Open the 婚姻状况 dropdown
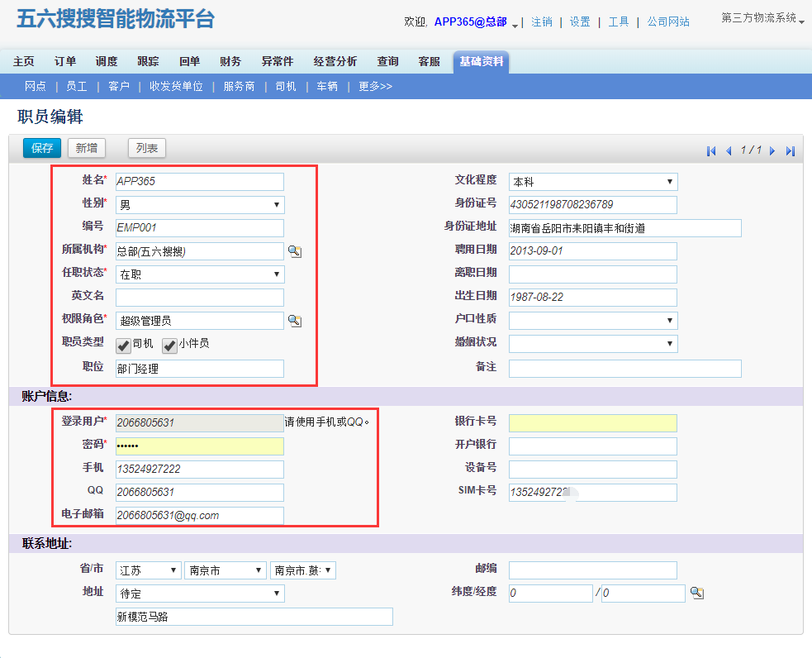The width and height of the screenshot is (812, 658). (x=593, y=343)
